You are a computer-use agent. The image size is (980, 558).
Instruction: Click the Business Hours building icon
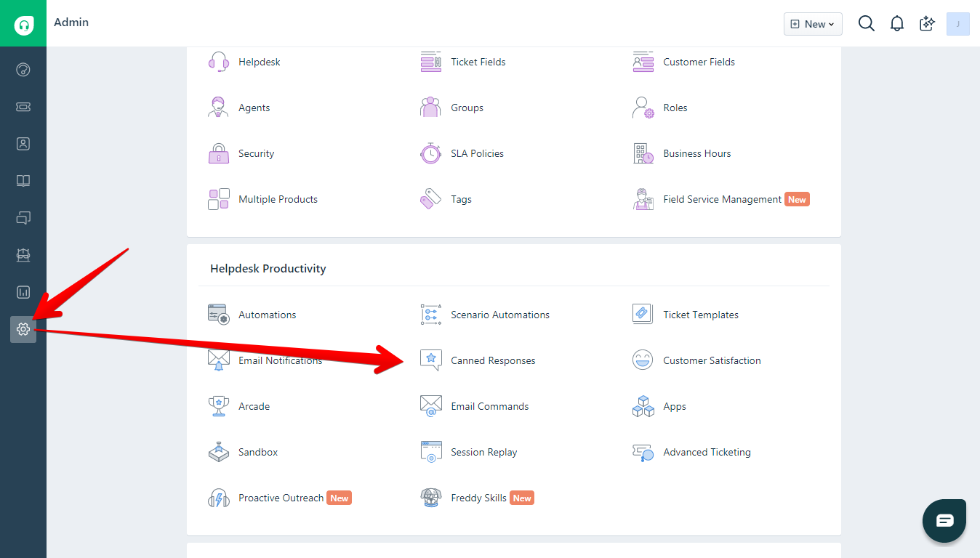tap(643, 153)
